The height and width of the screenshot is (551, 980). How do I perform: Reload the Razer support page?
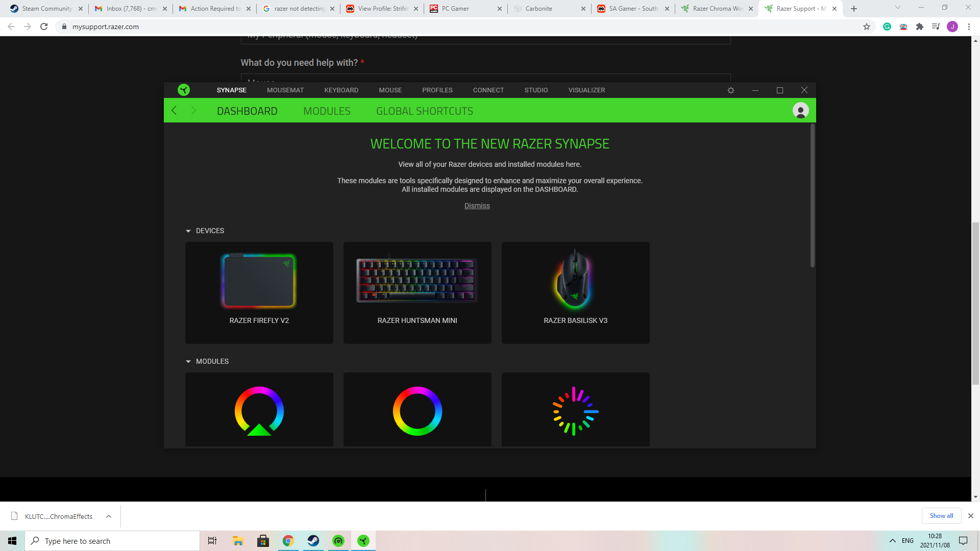(44, 27)
